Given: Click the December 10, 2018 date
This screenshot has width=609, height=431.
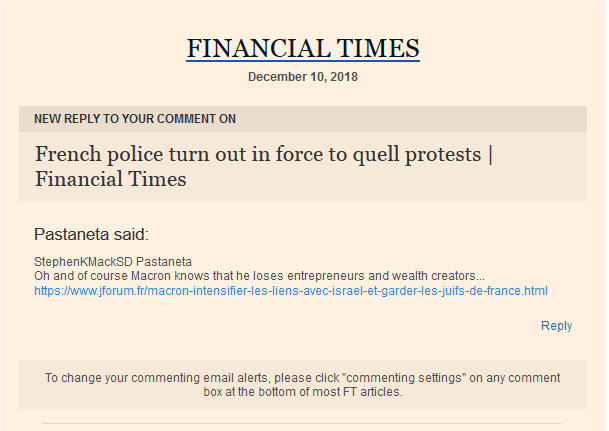Looking at the screenshot, I should coord(302,77).
